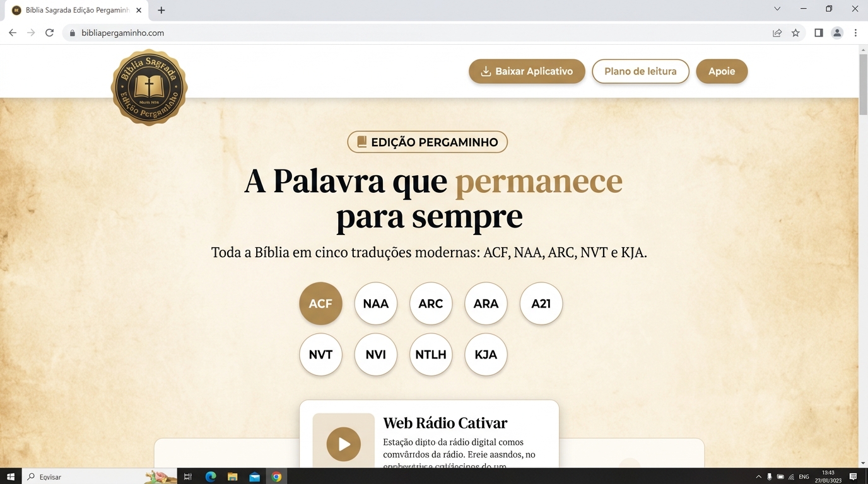The image size is (868, 484).
Task: Open Windows Start menu
Action: [11, 476]
